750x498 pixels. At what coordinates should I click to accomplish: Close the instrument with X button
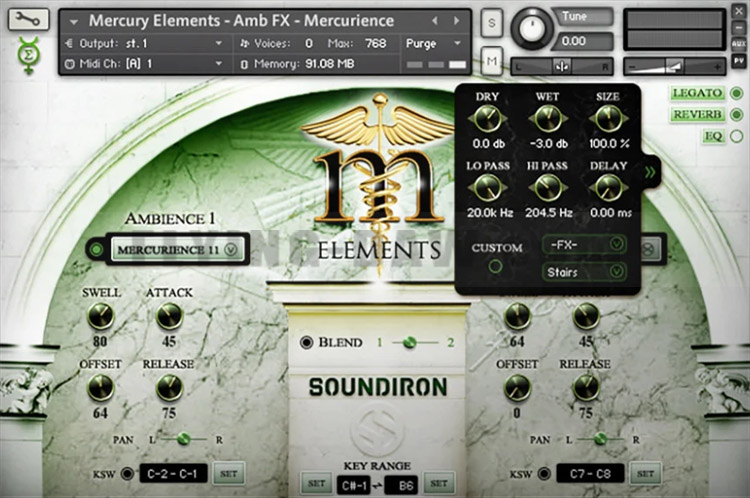click(x=739, y=11)
